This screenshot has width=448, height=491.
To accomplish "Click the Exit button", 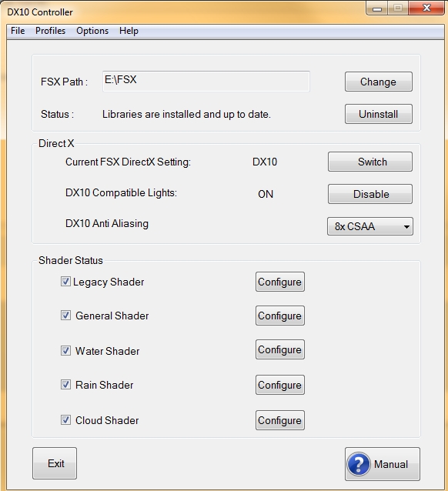I will coord(55,463).
